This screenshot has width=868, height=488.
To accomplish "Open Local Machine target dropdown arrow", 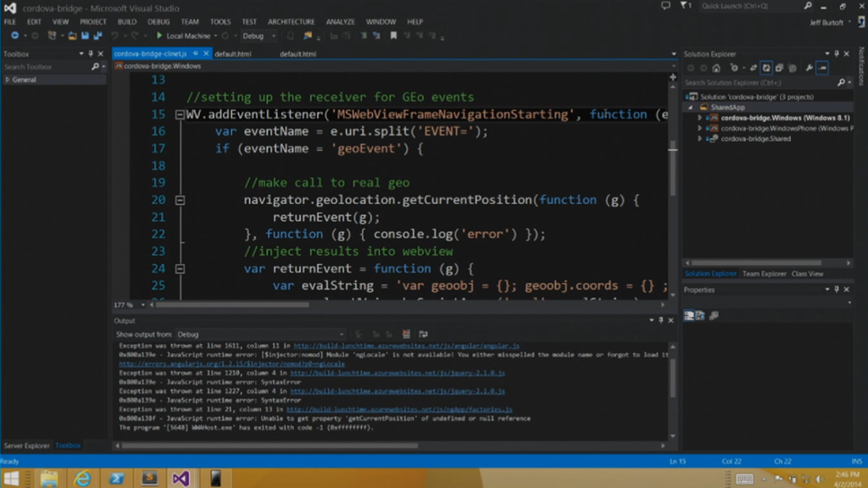I will pyautogui.click(x=215, y=36).
